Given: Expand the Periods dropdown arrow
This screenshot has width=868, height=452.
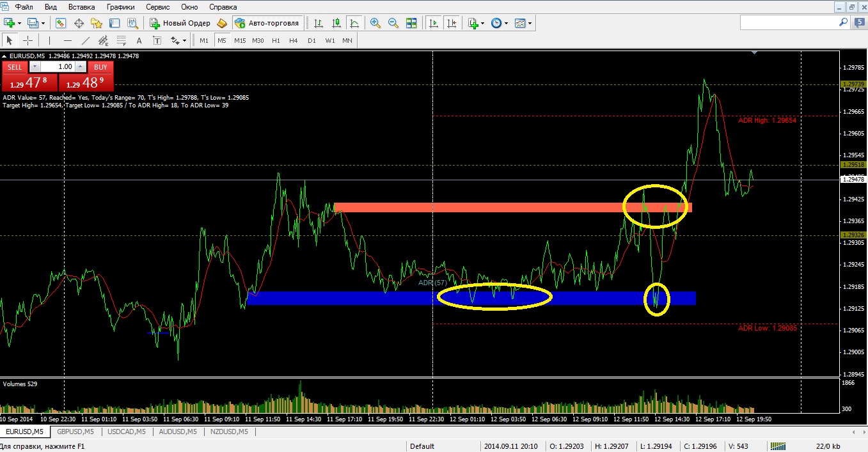Looking at the screenshot, I should click(x=506, y=23).
